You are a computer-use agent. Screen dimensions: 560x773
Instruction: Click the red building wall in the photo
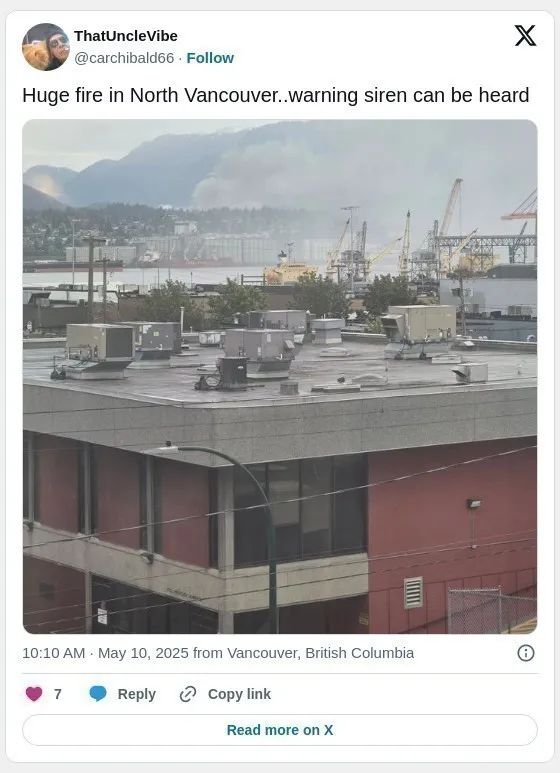[452, 518]
